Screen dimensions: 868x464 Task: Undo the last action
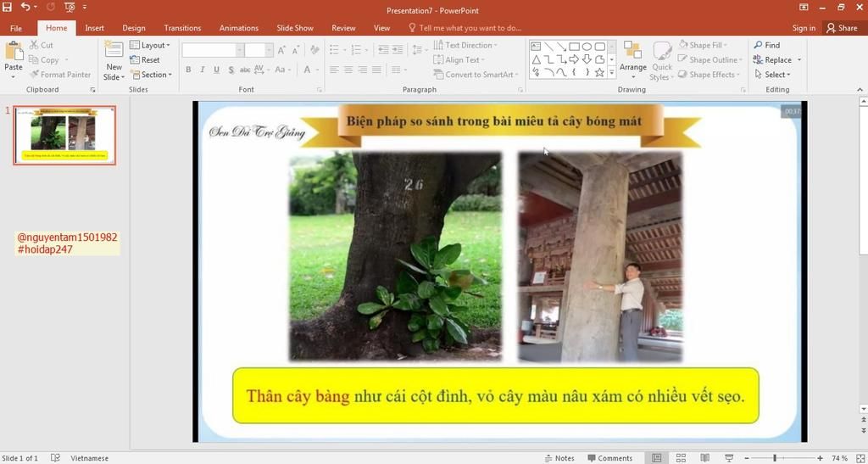(25, 7)
